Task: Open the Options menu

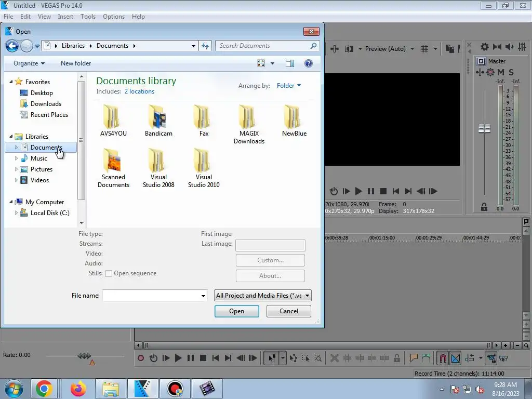Action: [114, 17]
